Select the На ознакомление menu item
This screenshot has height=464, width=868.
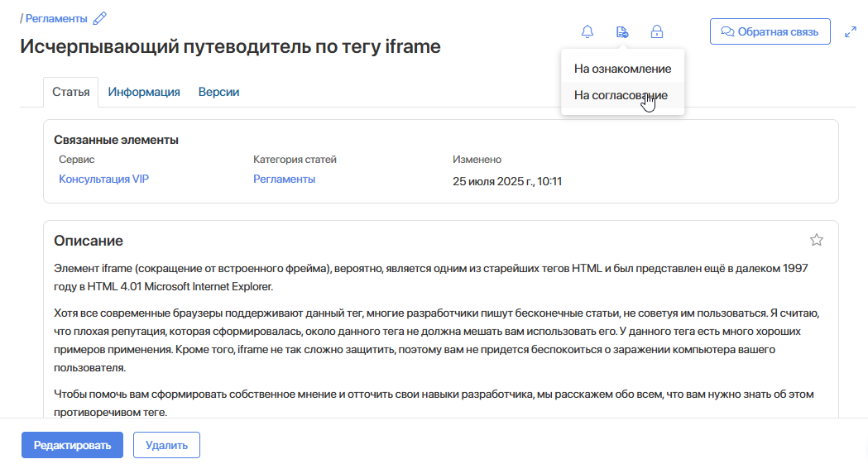tap(622, 69)
